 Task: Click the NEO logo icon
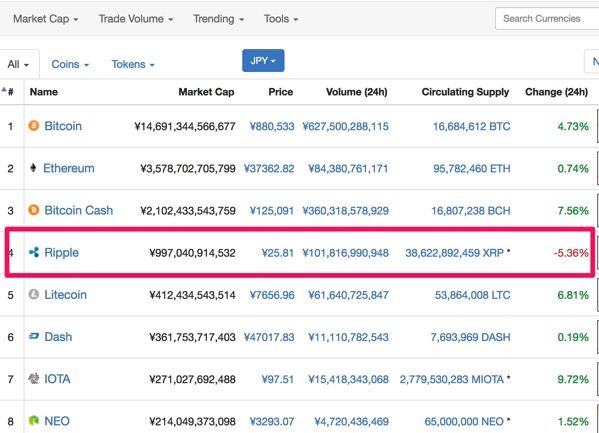coord(34,421)
